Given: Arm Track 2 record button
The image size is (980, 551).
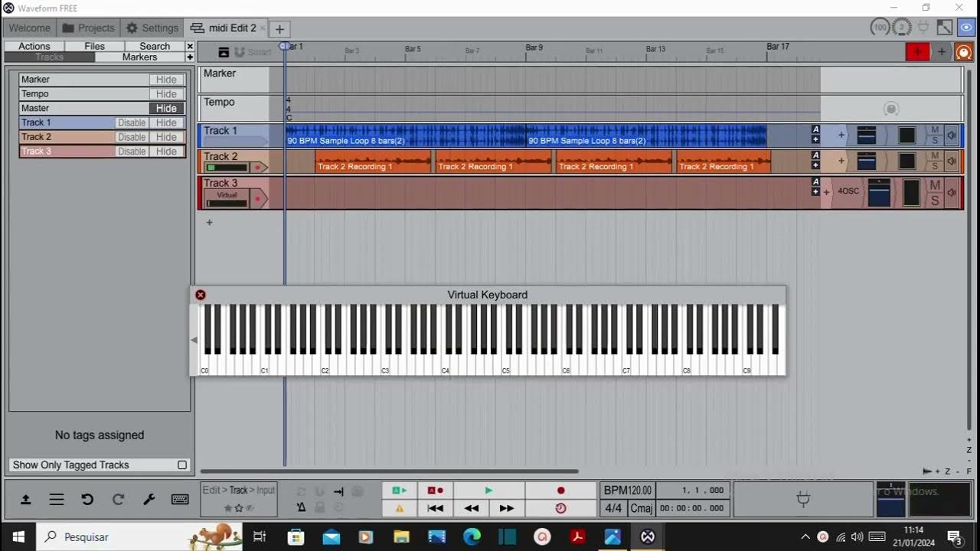Looking at the screenshot, I should [258, 167].
